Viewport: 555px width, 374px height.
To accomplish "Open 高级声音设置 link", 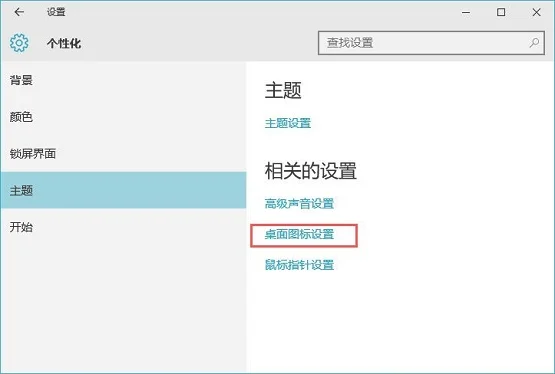I will pyautogui.click(x=299, y=203).
